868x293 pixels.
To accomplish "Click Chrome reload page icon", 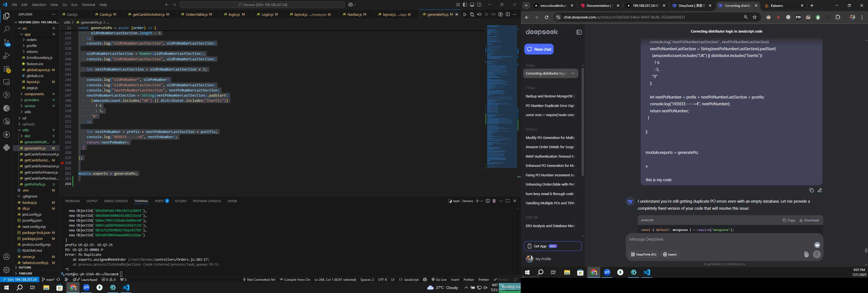I will click(x=547, y=17).
